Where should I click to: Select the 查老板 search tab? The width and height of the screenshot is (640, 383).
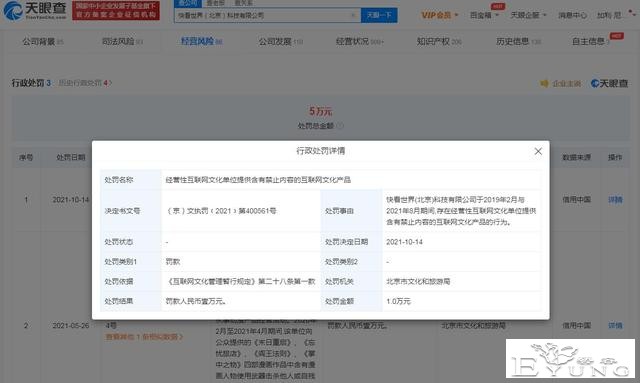click(x=216, y=3)
